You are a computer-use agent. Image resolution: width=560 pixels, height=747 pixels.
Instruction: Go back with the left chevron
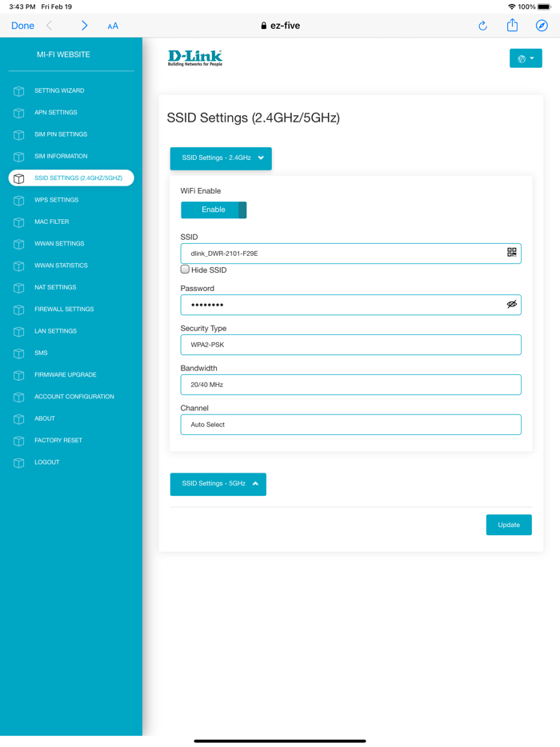pyautogui.click(x=49, y=26)
